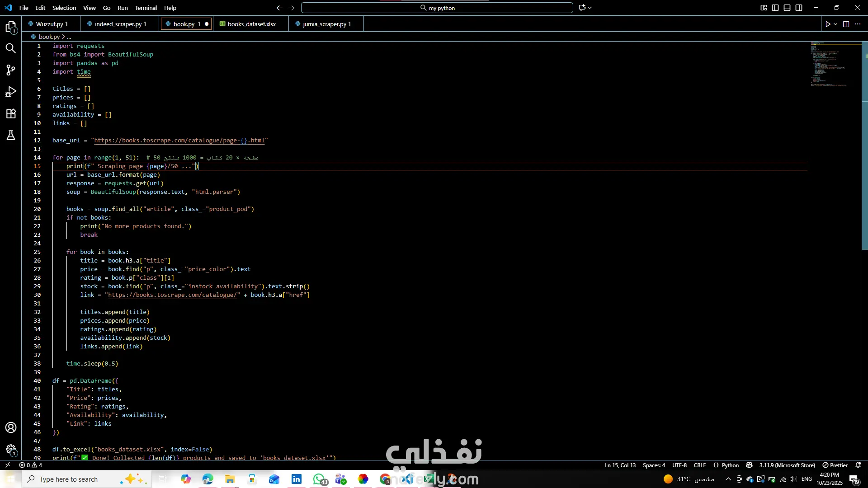Expand the run button dropdown arrow
The width and height of the screenshot is (868, 488).
835,24
